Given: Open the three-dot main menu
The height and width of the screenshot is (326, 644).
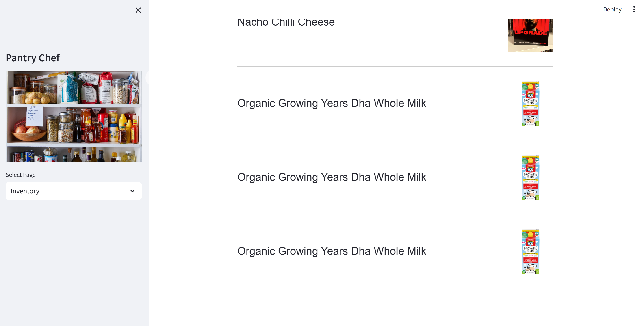Looking at the screenshot, I should (634, 9).
